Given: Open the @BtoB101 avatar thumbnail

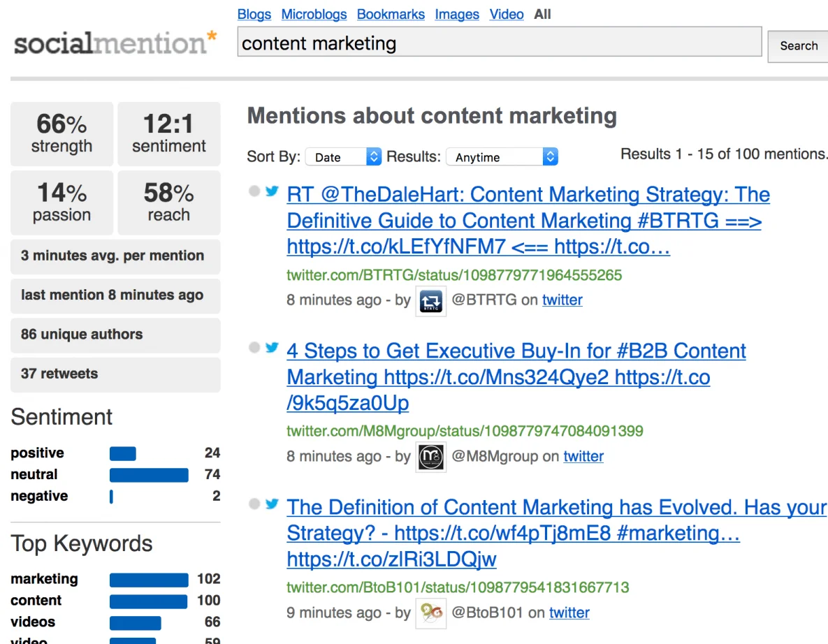Looking at the screenshot, I should [x=431, y=613].
